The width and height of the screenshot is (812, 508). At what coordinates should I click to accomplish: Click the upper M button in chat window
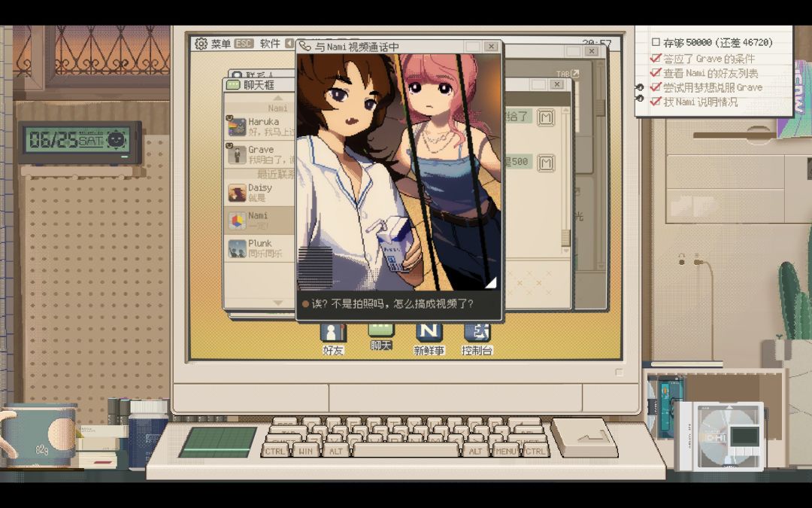[545, 117]
